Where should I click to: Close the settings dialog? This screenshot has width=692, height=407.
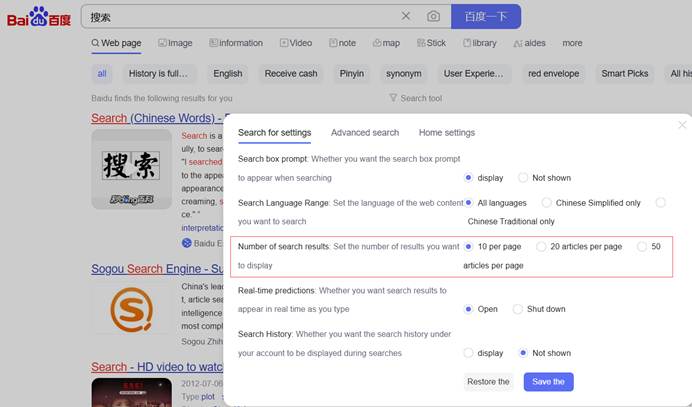pos(682,125)
